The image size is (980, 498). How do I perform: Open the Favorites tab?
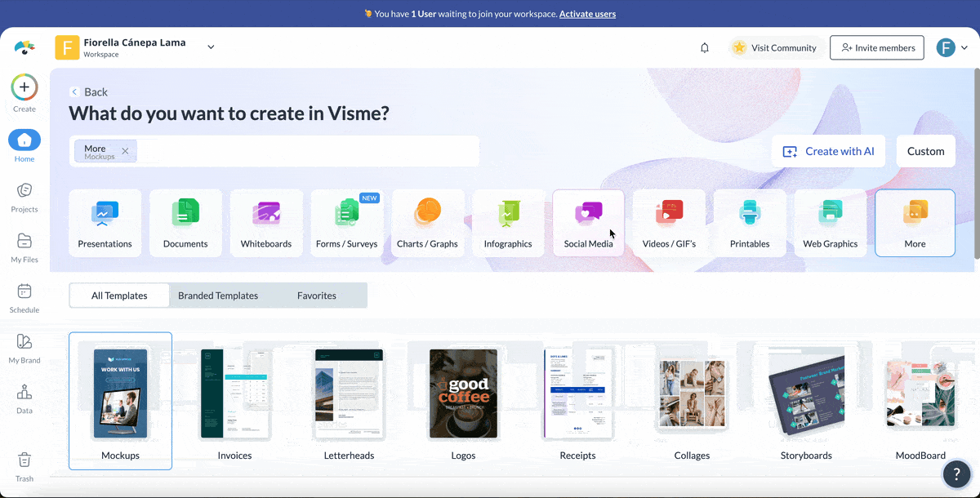coord(317,295)
